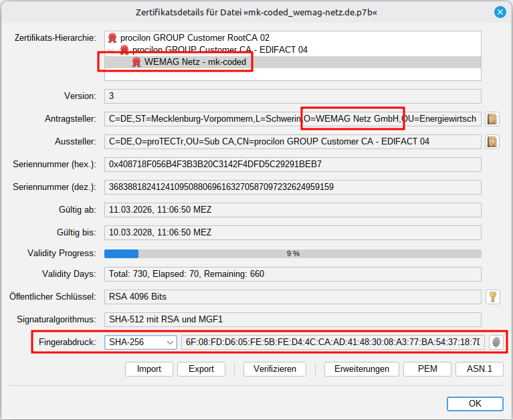Open the Aussteller address book icon
The height and width of the screenshot is (420, 513).
[492, 142]
